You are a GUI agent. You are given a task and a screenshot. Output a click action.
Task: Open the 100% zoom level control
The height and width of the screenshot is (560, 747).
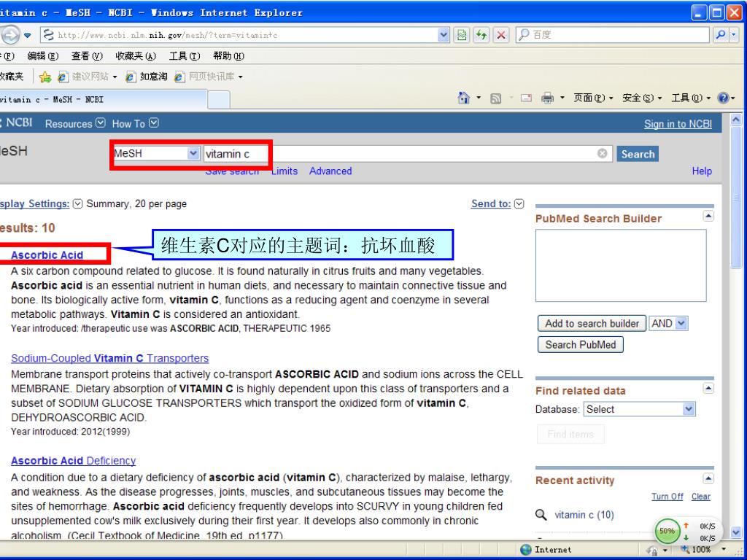click(704, 550)
